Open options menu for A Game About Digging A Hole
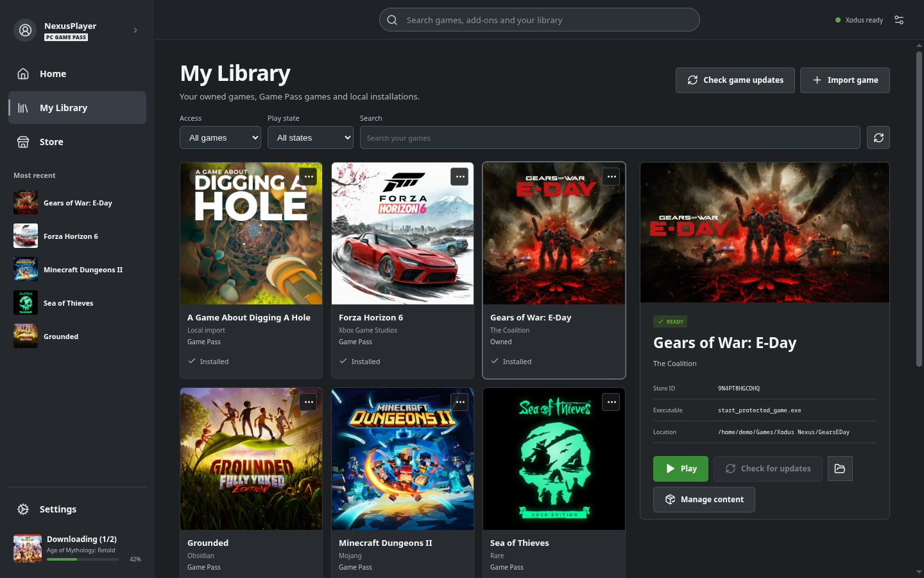The image size is (924, 578). pos(309,177)
